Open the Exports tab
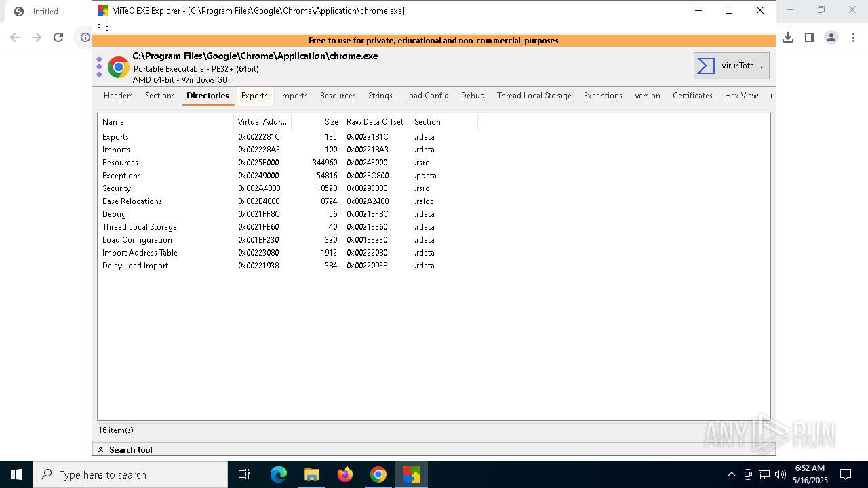 click(x=254, y=96)
